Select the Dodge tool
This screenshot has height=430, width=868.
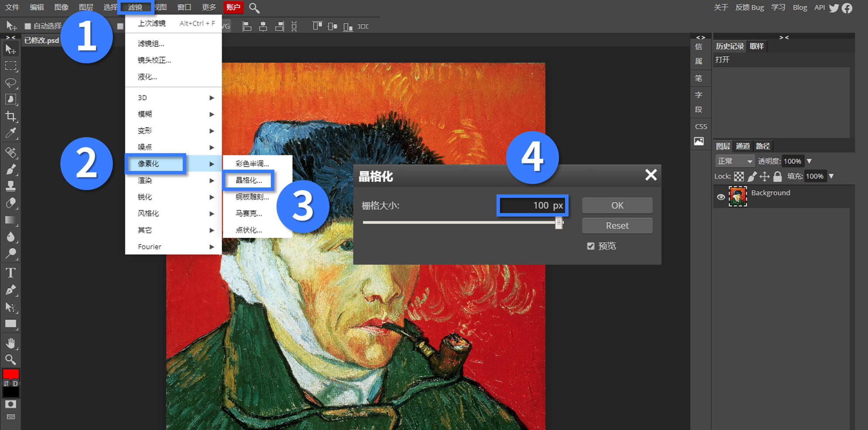[x=10, y=253]
